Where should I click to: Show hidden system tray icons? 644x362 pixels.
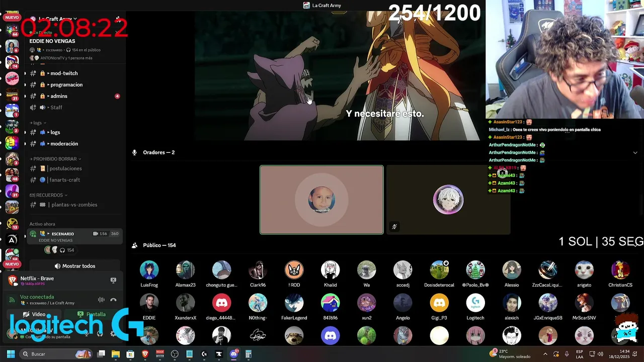(x=546, y=354)
